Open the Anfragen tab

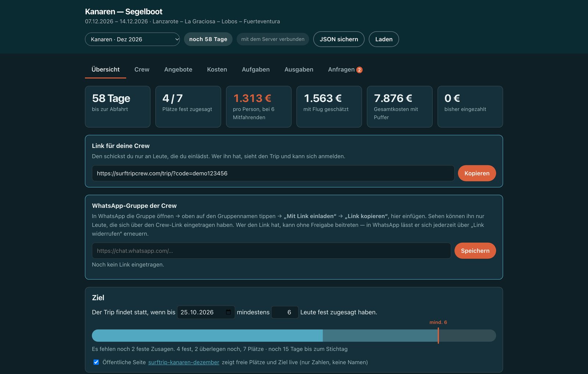tap(345, 70)
